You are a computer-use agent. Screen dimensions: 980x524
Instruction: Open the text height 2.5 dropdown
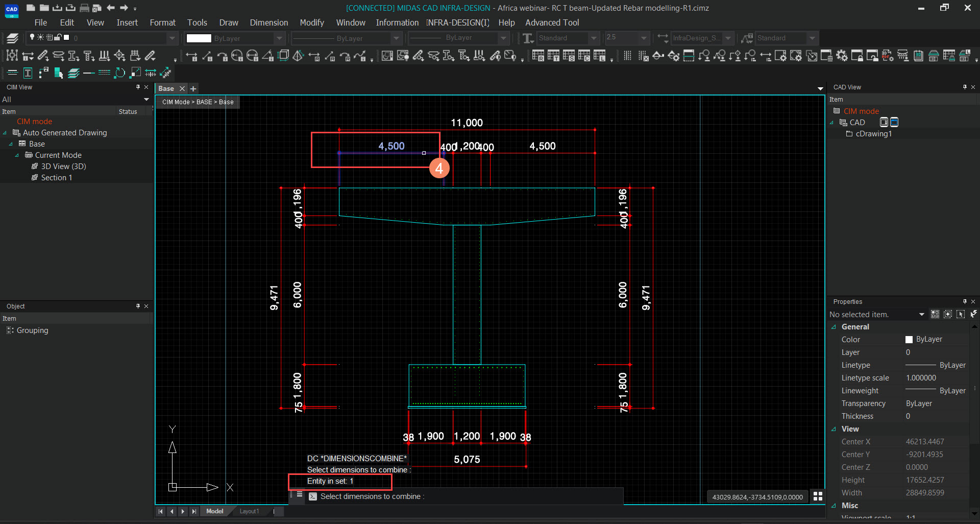click(x=644, y=38)
